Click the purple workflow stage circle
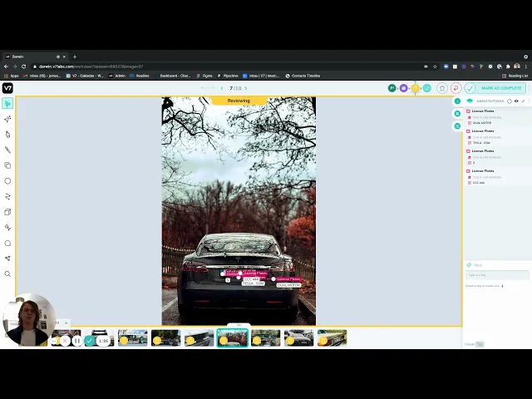Screen dimensions: 532x399 (x=403, y=88)
